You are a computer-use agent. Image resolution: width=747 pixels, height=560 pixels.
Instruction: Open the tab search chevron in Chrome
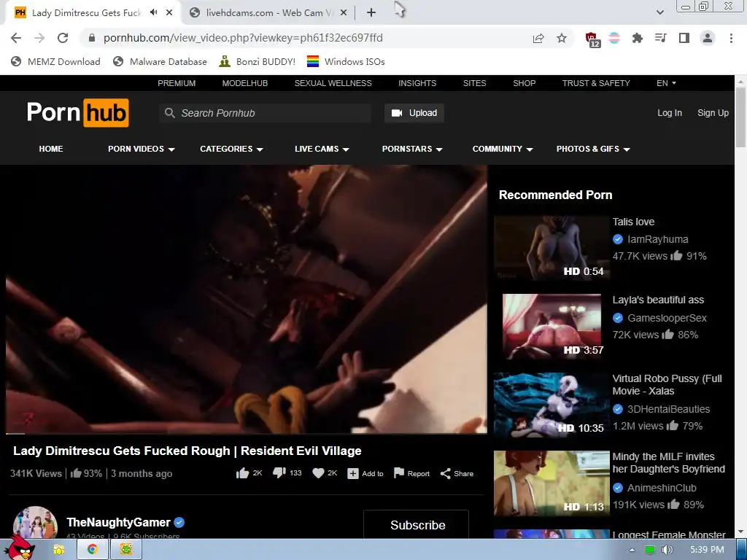pyautogui.click(x=659, y=13)
